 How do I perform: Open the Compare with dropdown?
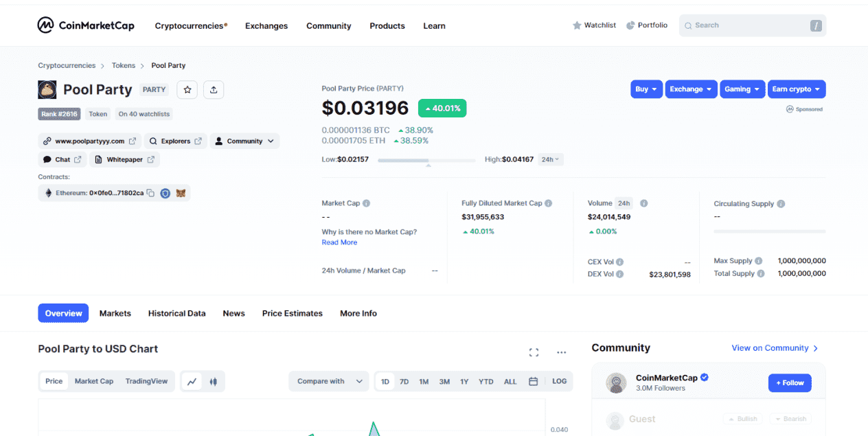(x=330, y=381)
